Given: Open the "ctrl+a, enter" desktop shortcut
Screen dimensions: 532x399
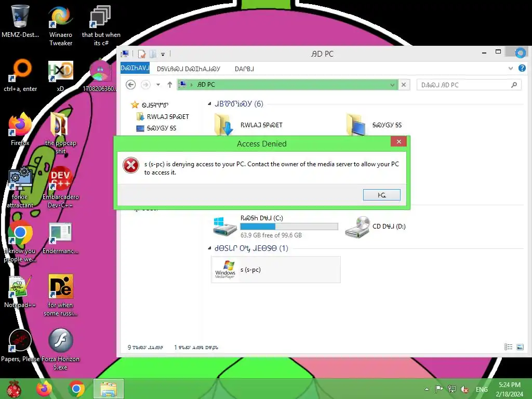Looking at the screenshot, I should coord(20,75).
